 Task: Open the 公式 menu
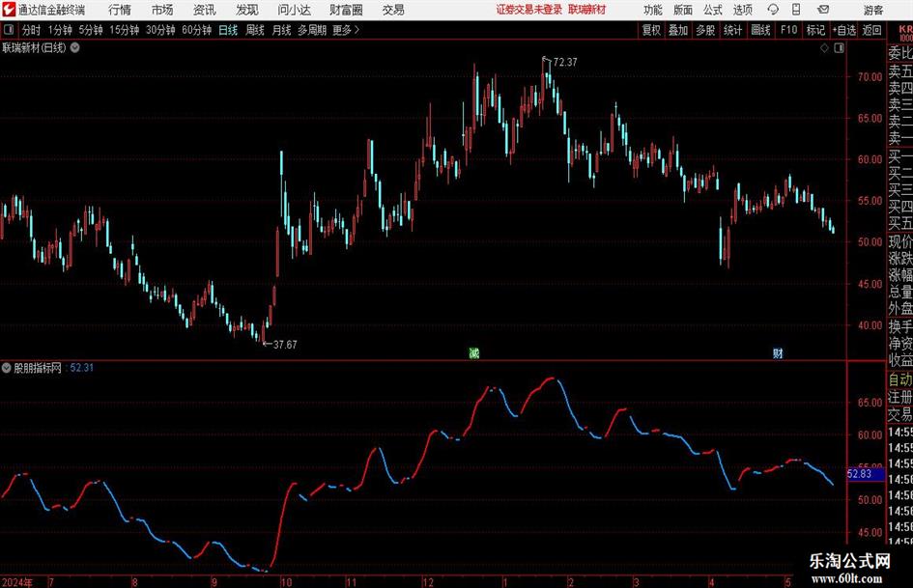(712, 10)
